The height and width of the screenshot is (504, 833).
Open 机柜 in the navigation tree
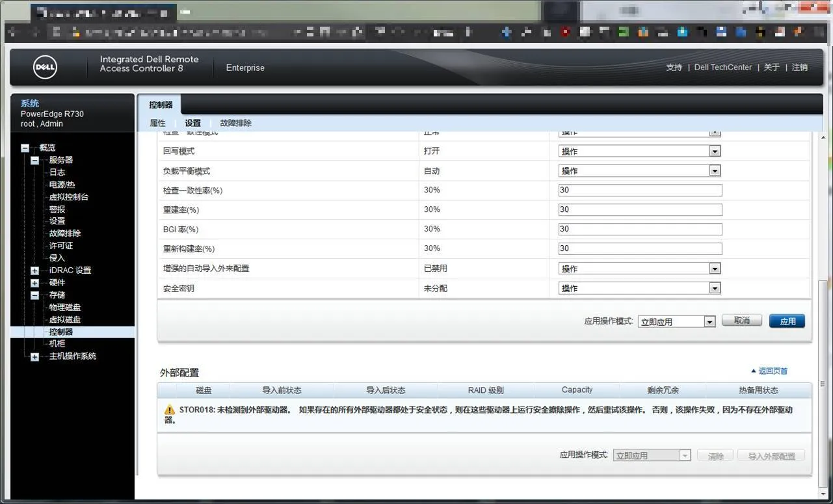tap(57, 343)
